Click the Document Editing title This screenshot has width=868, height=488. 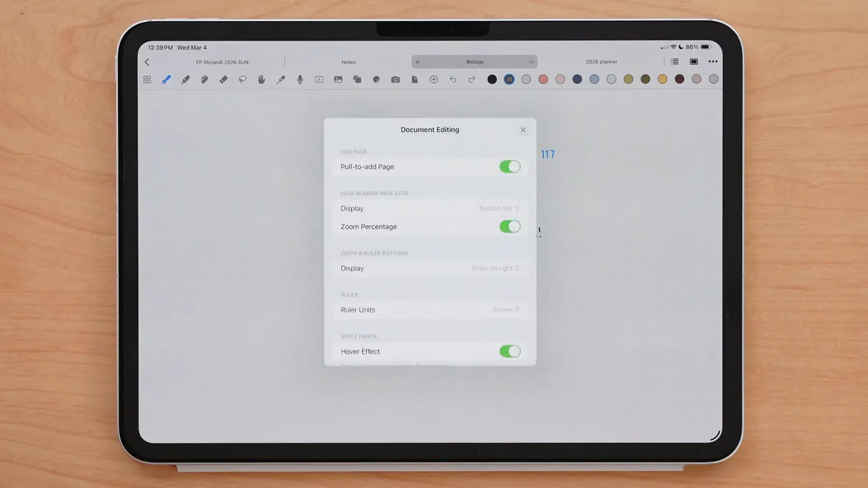tap(430, 129)
